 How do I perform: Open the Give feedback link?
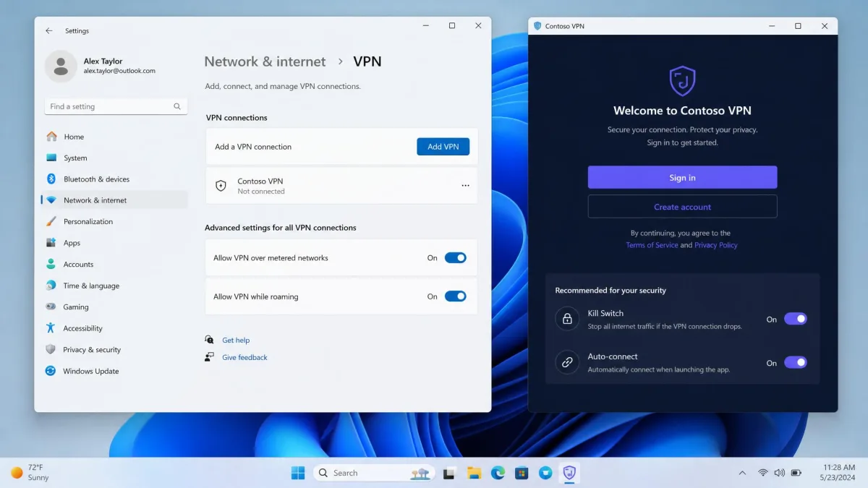coord(244,358)
